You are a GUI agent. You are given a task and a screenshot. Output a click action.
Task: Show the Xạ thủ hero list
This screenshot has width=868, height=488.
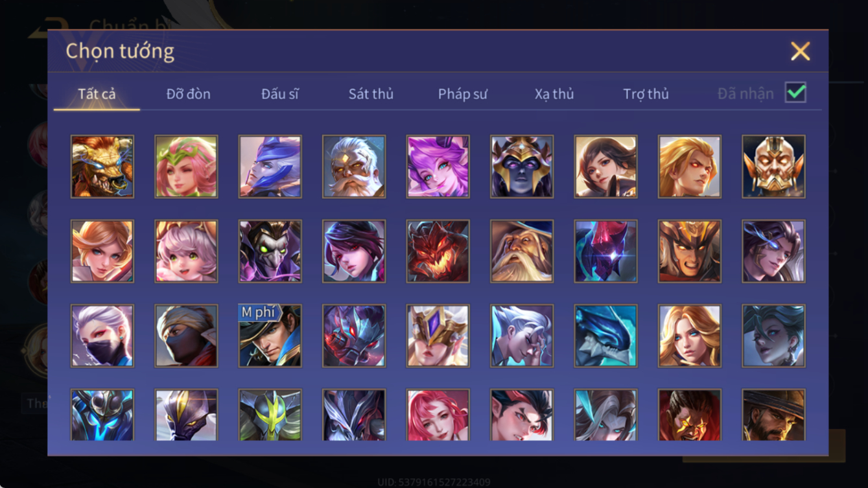(x=554, y=94)
